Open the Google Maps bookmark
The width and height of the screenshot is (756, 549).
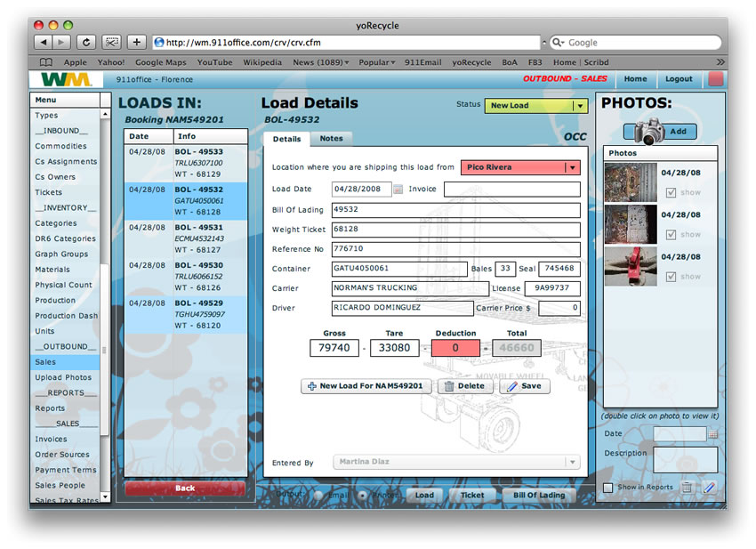[161, 62]
